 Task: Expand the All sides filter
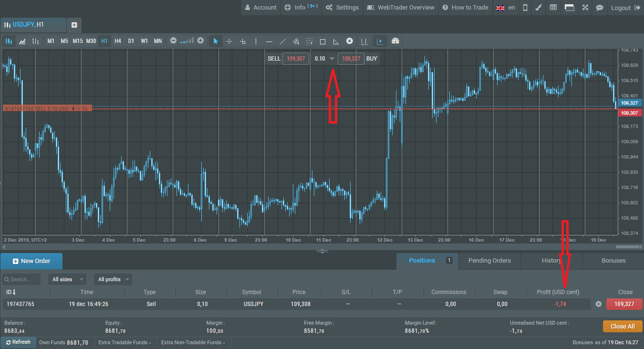[x=67, y=279]
